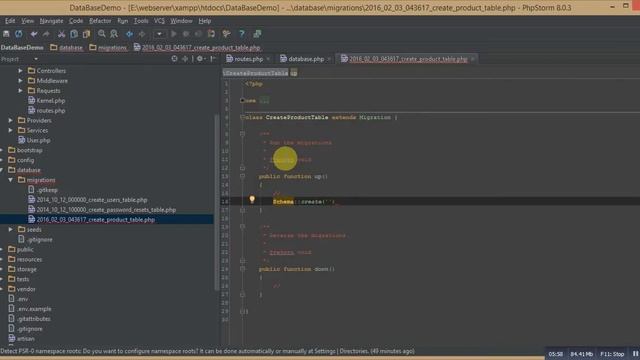
Task: Navigate Back with the blue arrow icon
Action: (x=129, y=34)
